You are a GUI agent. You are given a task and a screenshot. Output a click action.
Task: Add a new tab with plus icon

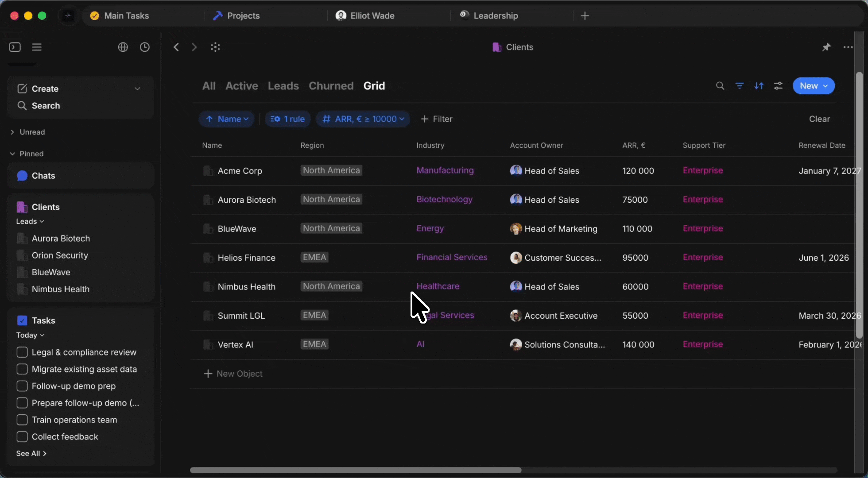tap(585, 16)
